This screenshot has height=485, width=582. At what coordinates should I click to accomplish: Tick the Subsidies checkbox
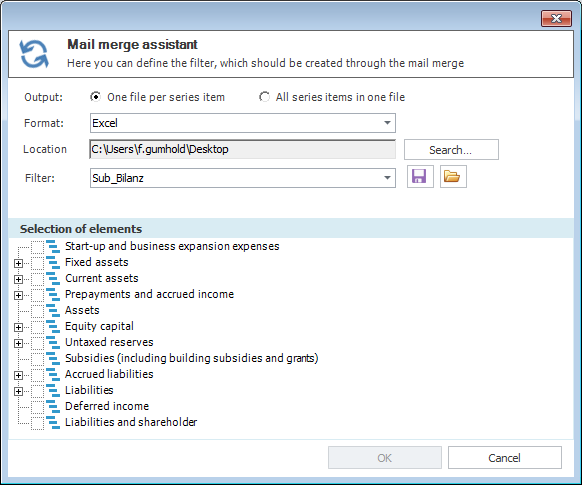tap(37, 358)
